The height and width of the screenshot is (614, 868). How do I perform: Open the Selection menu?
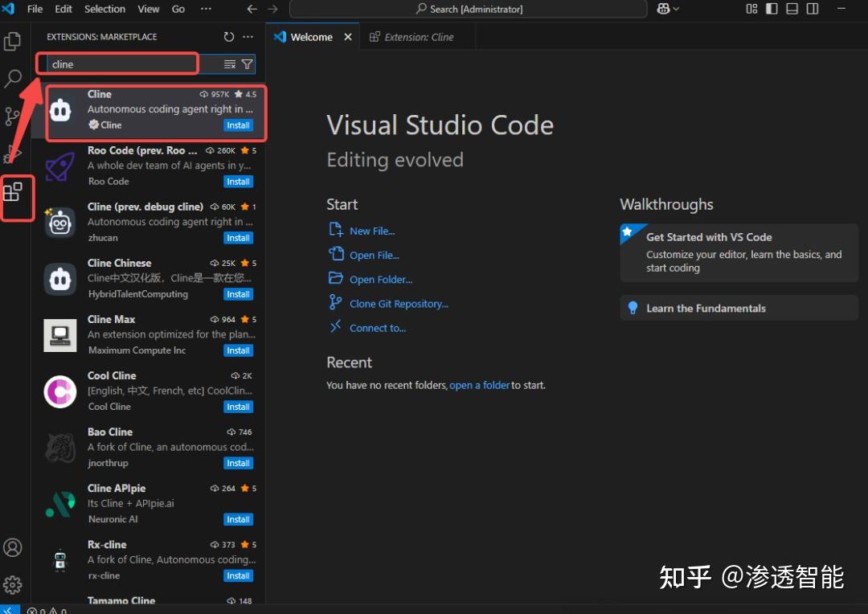(x=104, y=9)
